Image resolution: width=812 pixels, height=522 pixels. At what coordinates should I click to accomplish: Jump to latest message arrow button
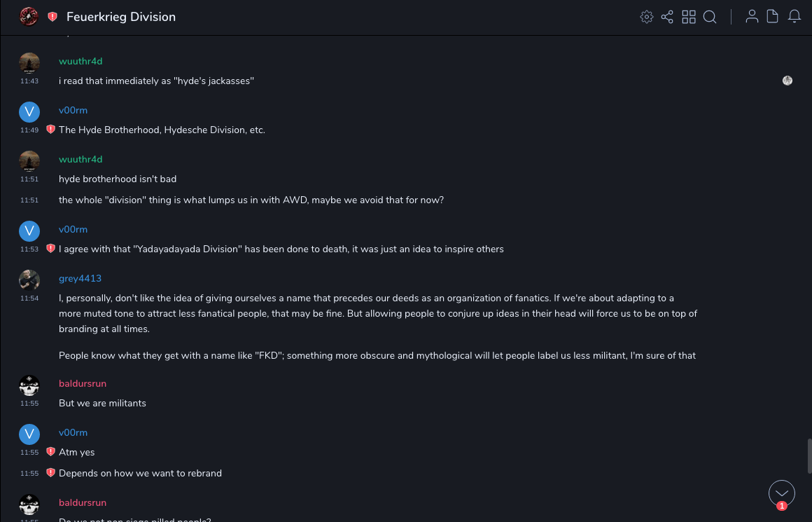[782, 493]
